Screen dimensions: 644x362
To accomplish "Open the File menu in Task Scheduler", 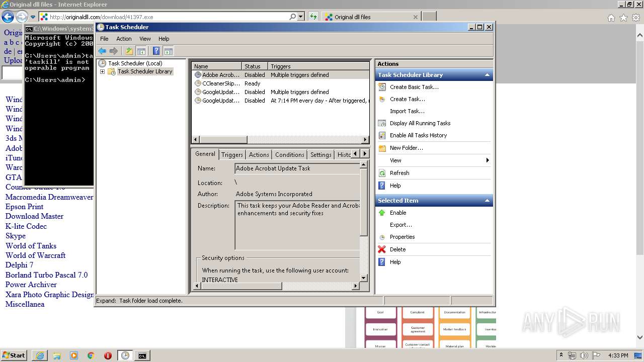I will [x=104, y=39].
